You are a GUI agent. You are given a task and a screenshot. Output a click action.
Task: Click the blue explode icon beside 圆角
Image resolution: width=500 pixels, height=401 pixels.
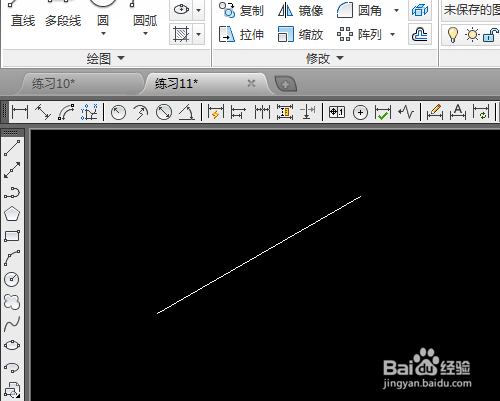click(x=420, y=10)
